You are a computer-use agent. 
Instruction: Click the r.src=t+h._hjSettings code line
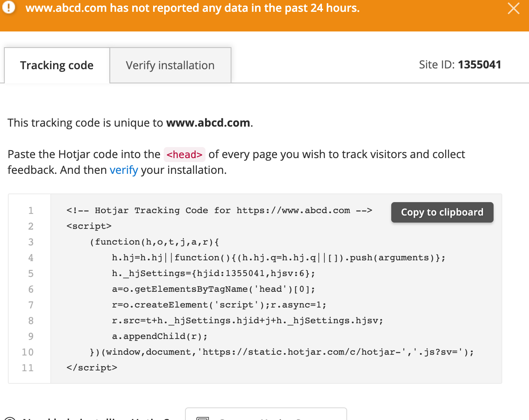[x=247, y=321]
